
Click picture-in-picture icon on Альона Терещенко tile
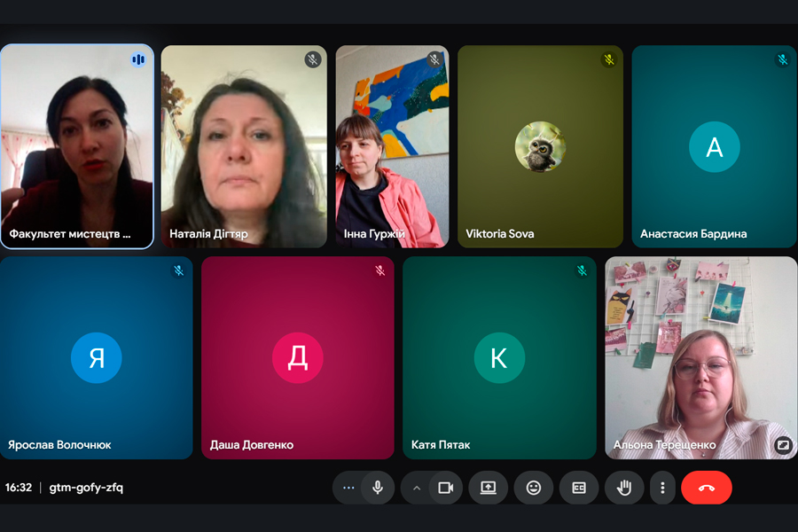(x=783, y=445)
